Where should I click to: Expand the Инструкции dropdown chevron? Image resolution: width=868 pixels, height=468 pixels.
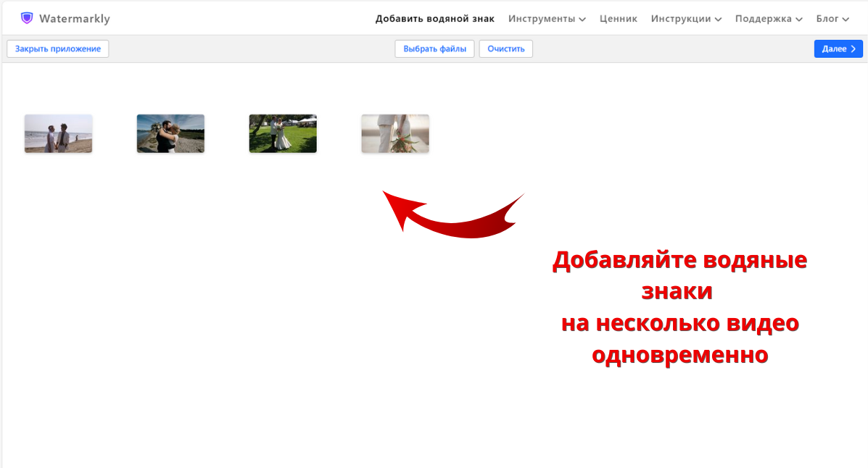[718, 20]
